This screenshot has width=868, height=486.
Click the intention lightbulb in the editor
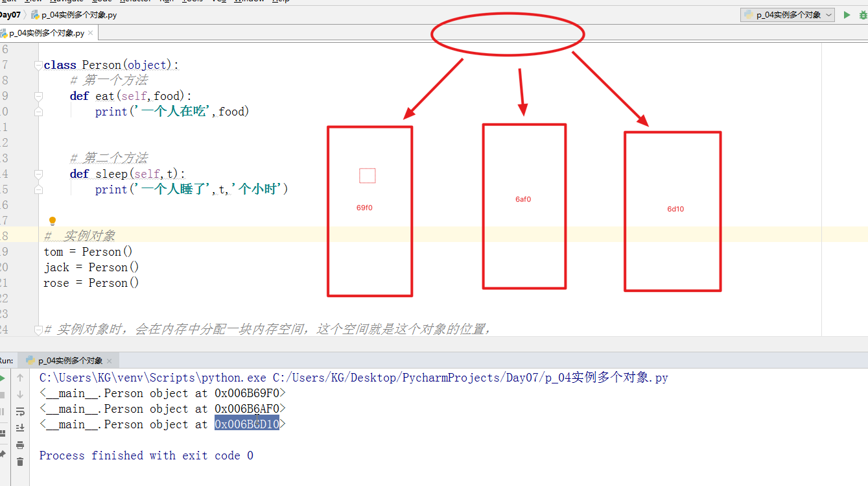53,221
